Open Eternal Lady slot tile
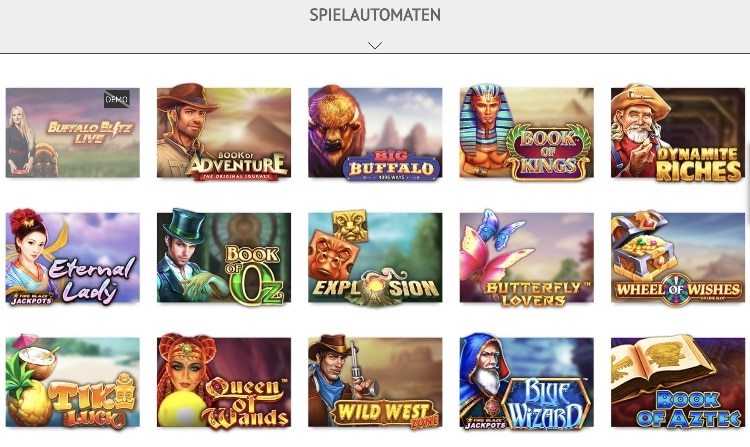 coord(73,257)
